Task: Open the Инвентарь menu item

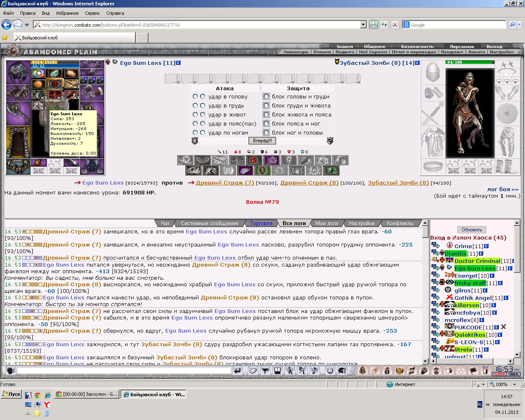Action: (x=296, y=52)
